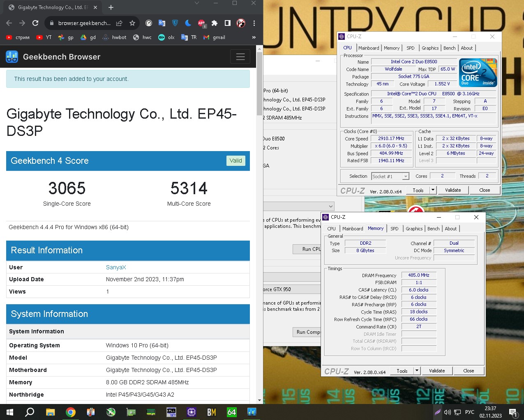Open the стрим YouTube bookmark
524x420 pixels.
tap(18, 37)
